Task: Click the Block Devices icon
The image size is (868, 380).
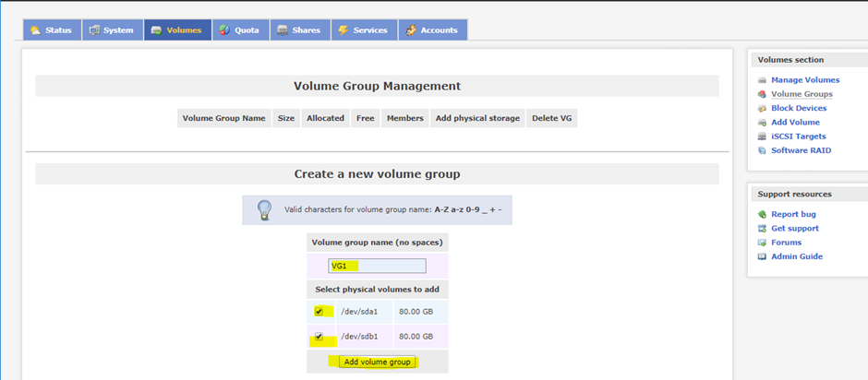Action: tap(762, 109)
